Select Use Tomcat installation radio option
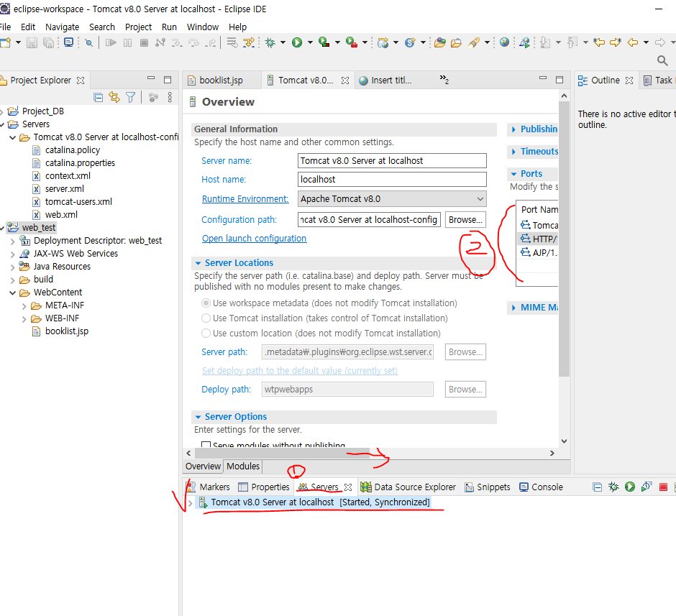The width and height of the screenshot is (676, 616). [x=206, y=318]
